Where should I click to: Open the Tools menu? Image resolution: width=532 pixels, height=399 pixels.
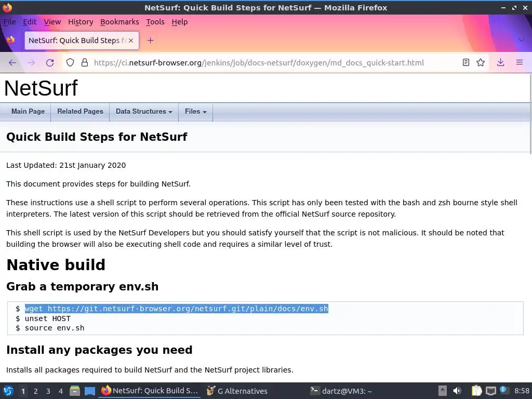[x=155, y=22]
